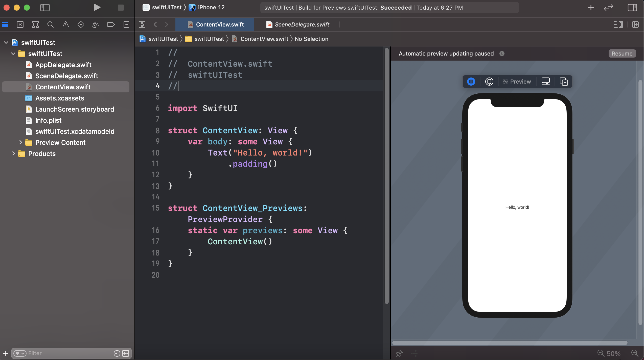Click the swiftUITest scheme selector

click(162, 8)
